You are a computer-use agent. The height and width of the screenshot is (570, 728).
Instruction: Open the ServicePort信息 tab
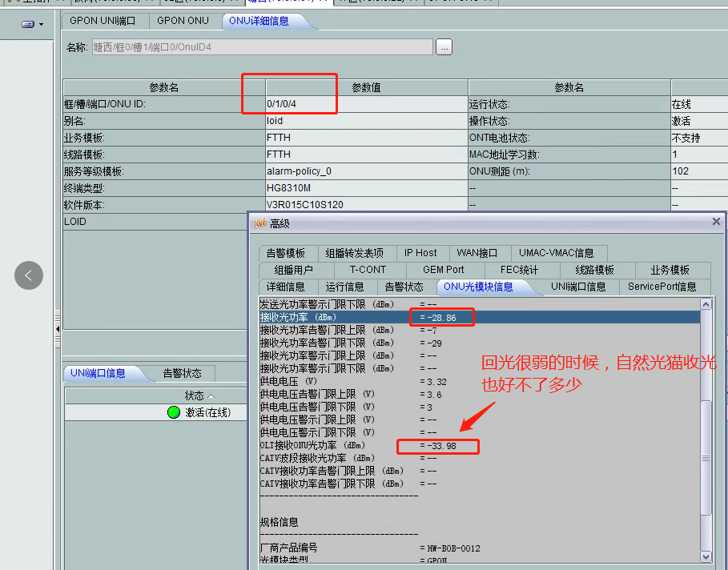(662, 287)
